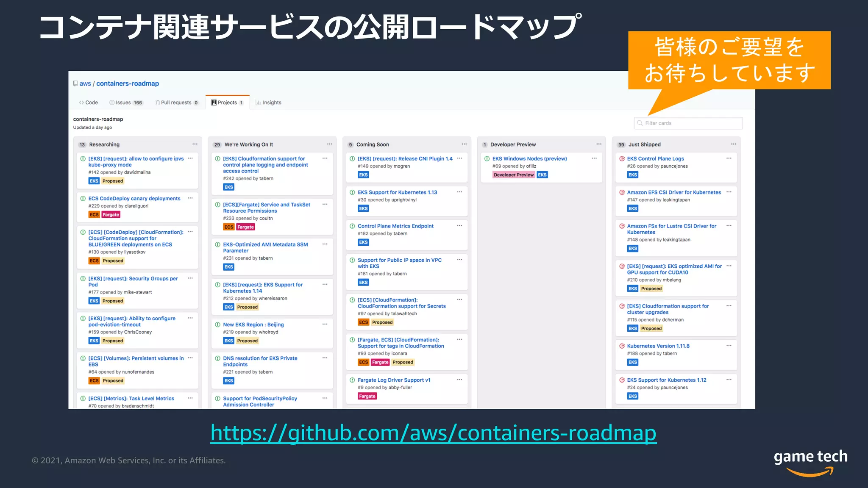Open issue Support for tags in CloudFormation
The image size is (868, 488).
click(401, 343)
